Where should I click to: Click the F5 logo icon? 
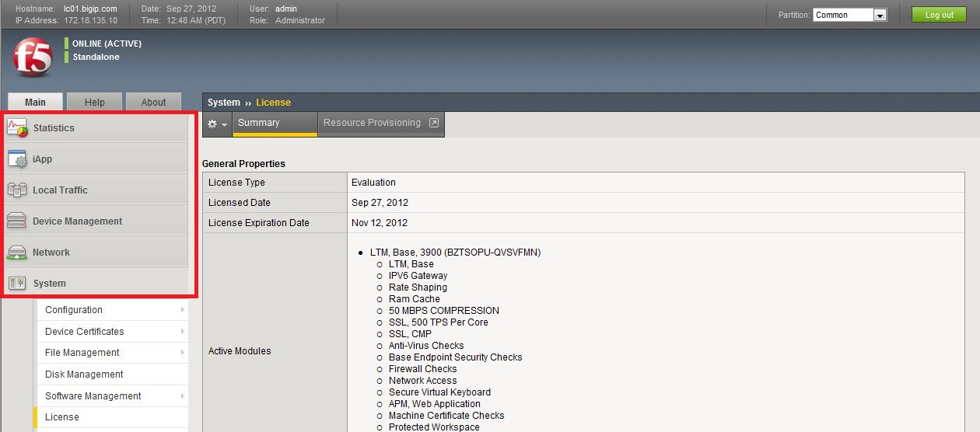33,58
